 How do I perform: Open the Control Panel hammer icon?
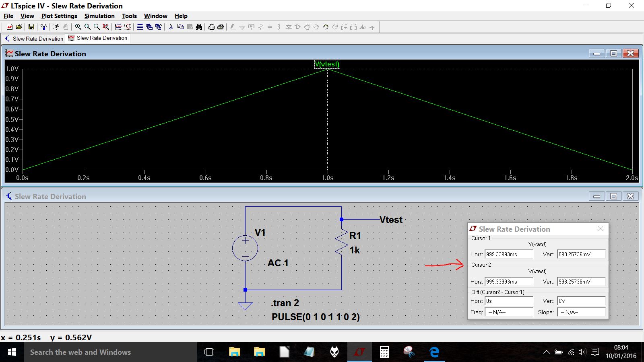pos(43,27)
